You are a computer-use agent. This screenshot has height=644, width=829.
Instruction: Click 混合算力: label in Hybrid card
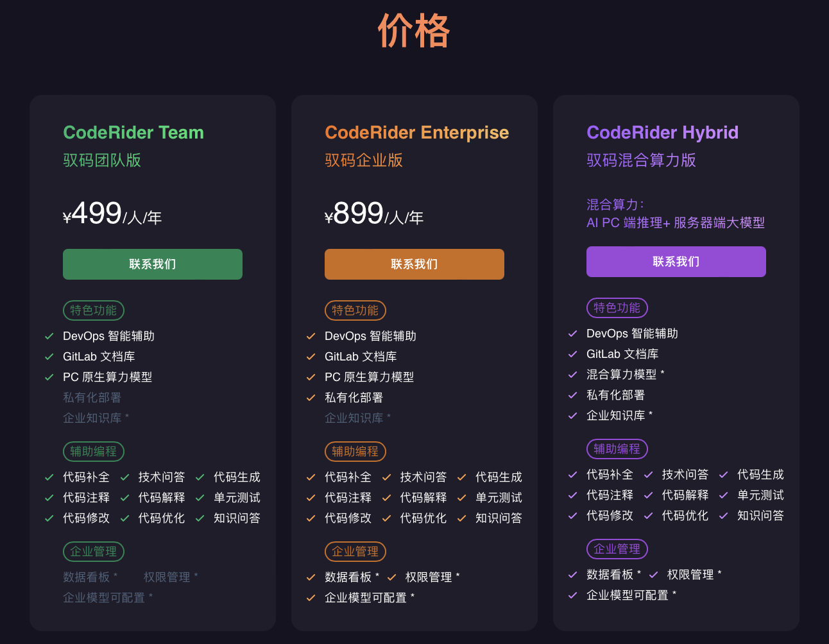pyautogui.click(x=615, y=205)
